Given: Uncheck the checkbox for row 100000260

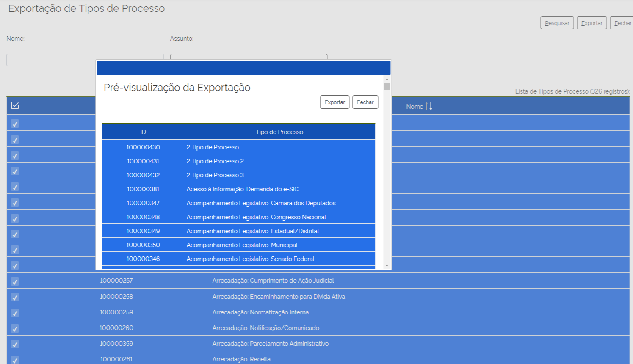Looking at the screenshot, I should click(x=15, y=328).
